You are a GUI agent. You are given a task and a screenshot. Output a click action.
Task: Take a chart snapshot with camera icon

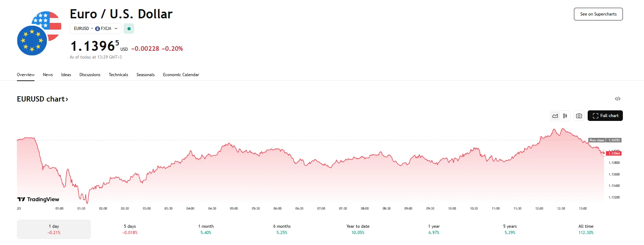coord(579,116)
